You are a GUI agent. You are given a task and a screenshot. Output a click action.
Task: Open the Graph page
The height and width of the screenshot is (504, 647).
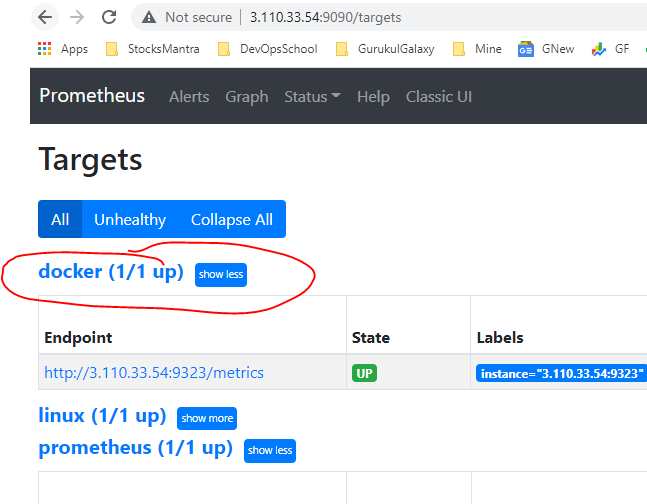[x=246, y=96]
